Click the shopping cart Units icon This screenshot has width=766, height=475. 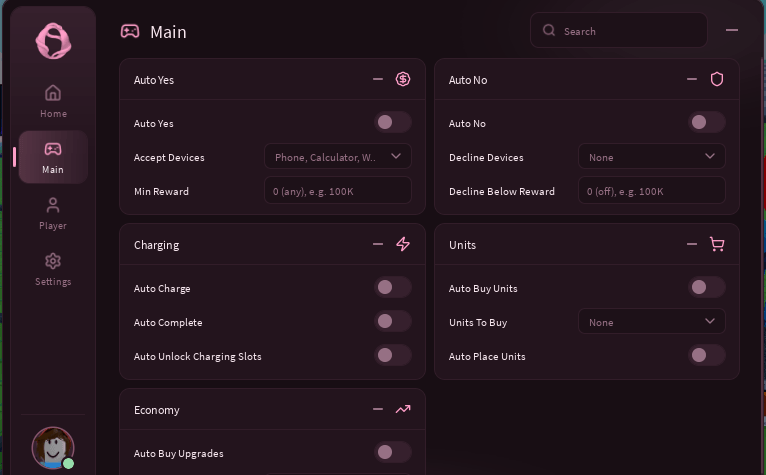pyautogui.click(x=717, y=244)
